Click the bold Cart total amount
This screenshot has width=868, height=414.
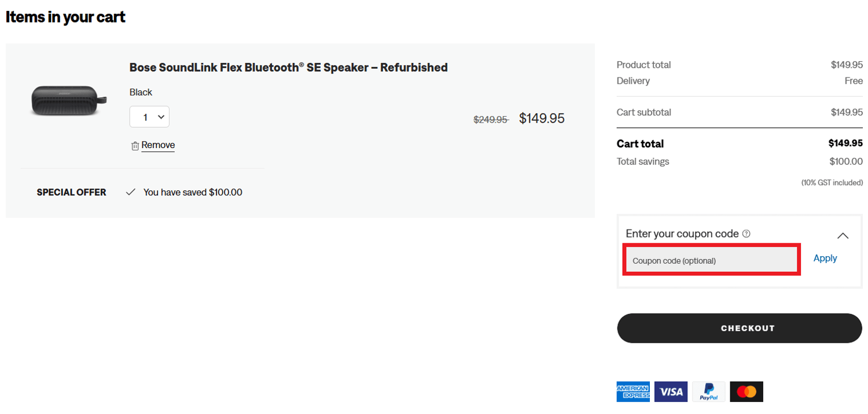click(x=845, y=143)
